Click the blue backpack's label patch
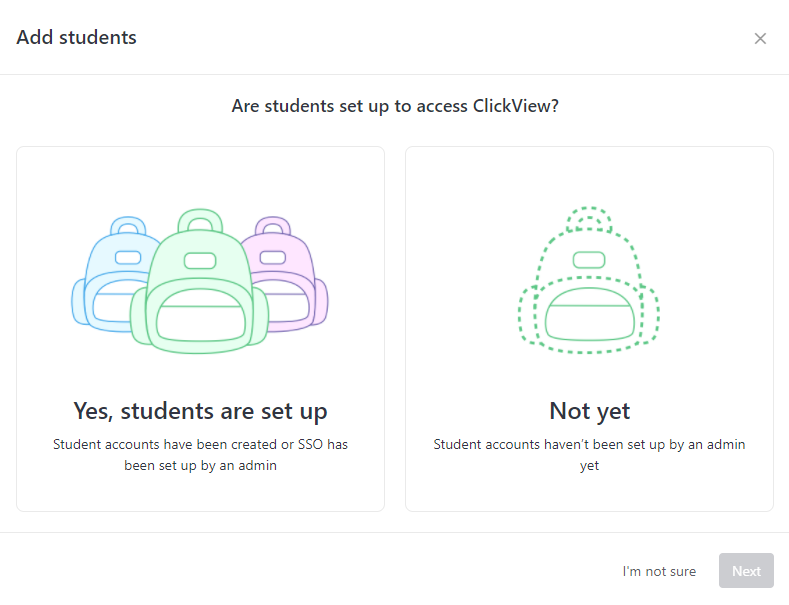This screenshot has width=789, height=605. coord(128,257)
